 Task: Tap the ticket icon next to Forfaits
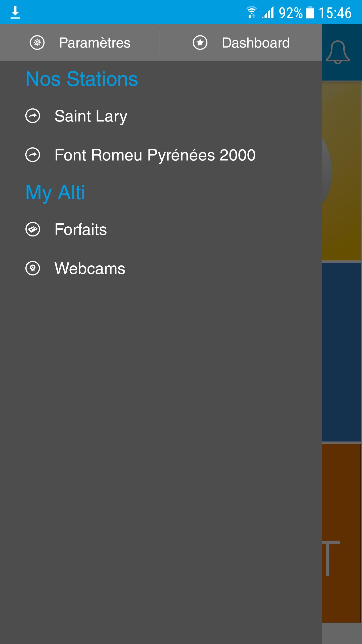pyautogui.click(x=33, y=229)
